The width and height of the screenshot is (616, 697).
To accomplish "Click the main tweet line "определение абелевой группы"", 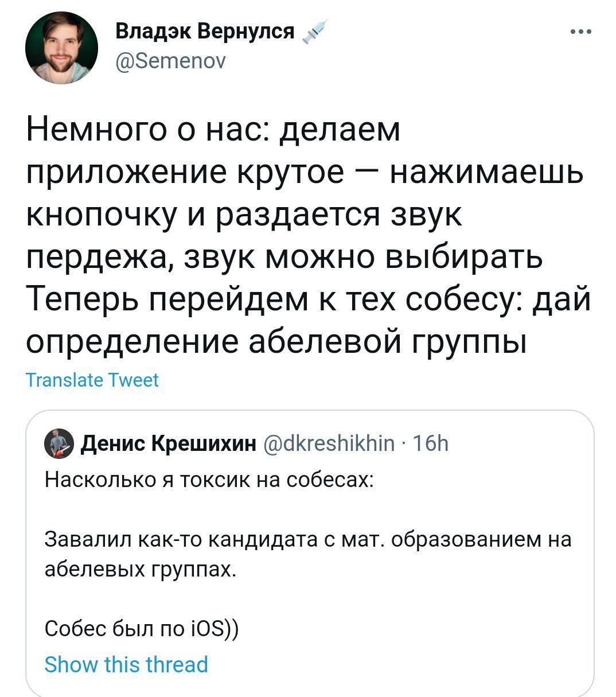I will pos(276,342).
